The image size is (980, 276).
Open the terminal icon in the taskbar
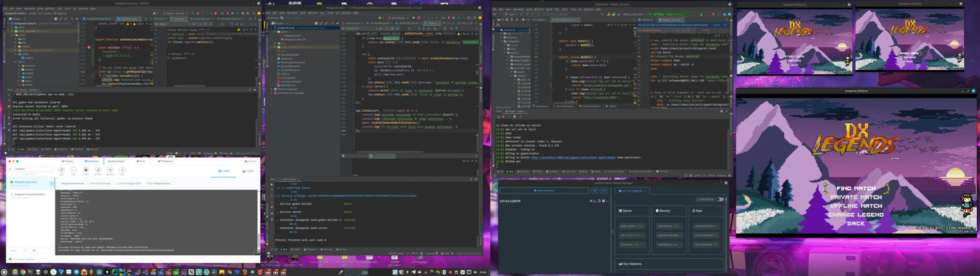(30, 272)
